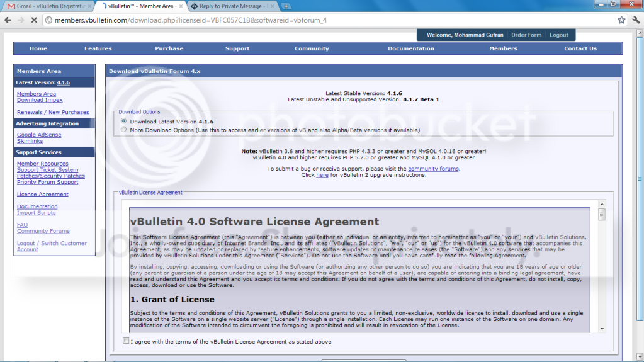Click Logout / Switch Customer Account link

(x=52, y=246)
